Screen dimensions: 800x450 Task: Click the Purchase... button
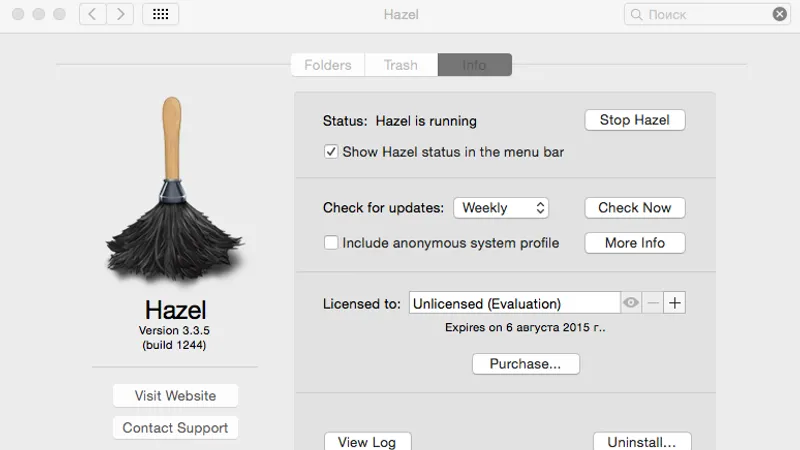(x=526, y=364)
